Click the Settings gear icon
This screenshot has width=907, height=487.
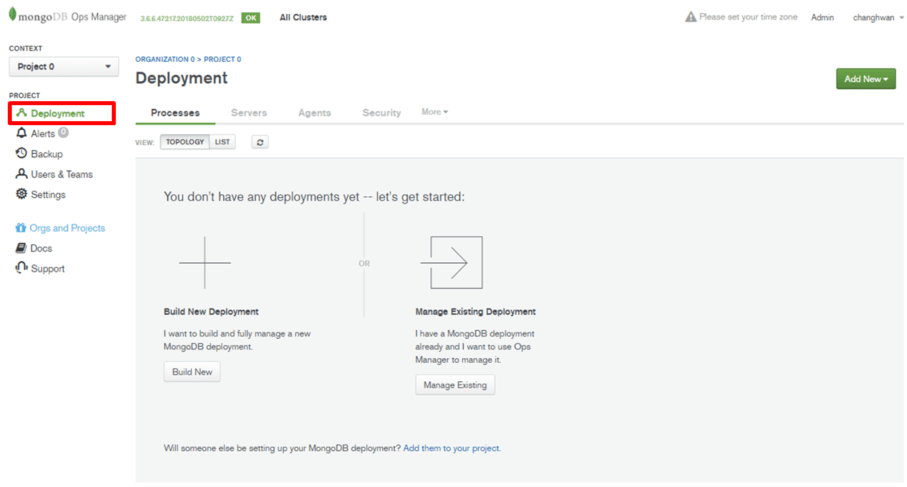click(21, 194)
